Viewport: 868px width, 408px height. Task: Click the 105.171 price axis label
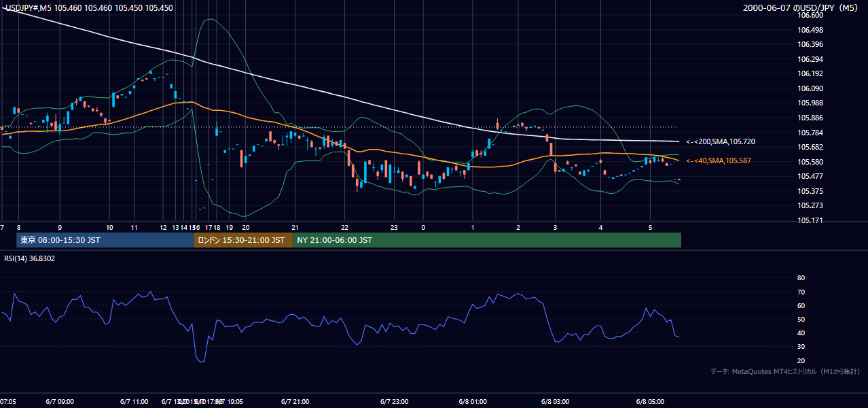click(x=810, y=220)
